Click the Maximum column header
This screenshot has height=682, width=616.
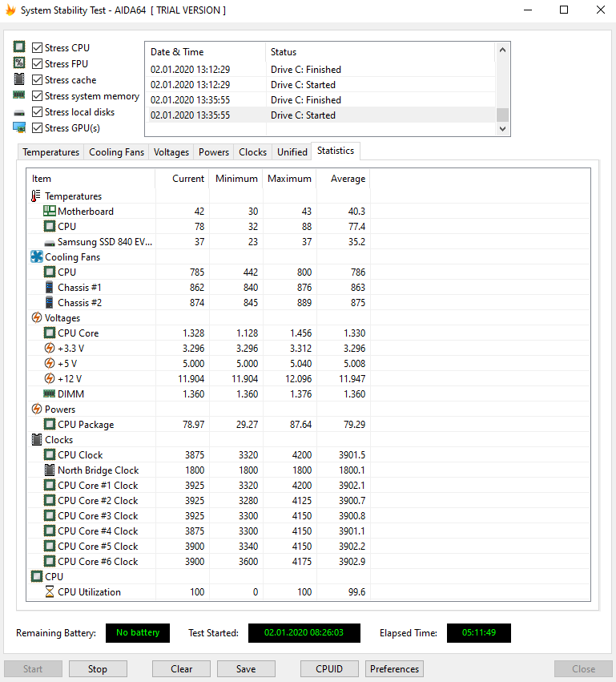(289, 179)
